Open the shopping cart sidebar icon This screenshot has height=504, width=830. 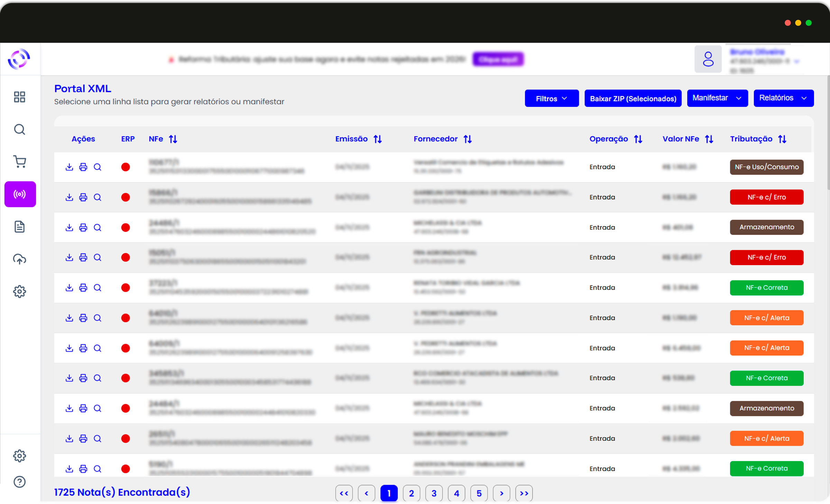[19, 161]
